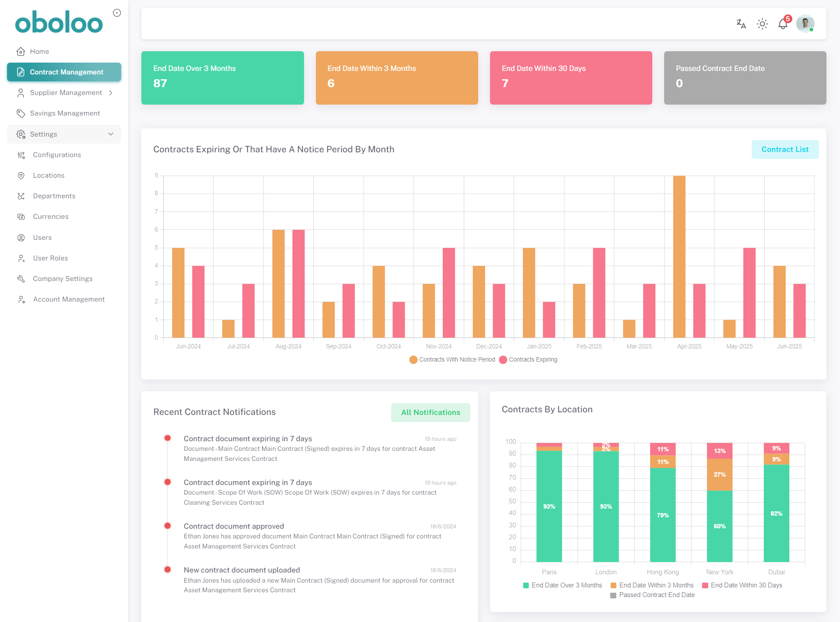Image resolution: width=840 pixels, height=622 pixels.
Task: Click the Locations pin icon
Action: 21,176
